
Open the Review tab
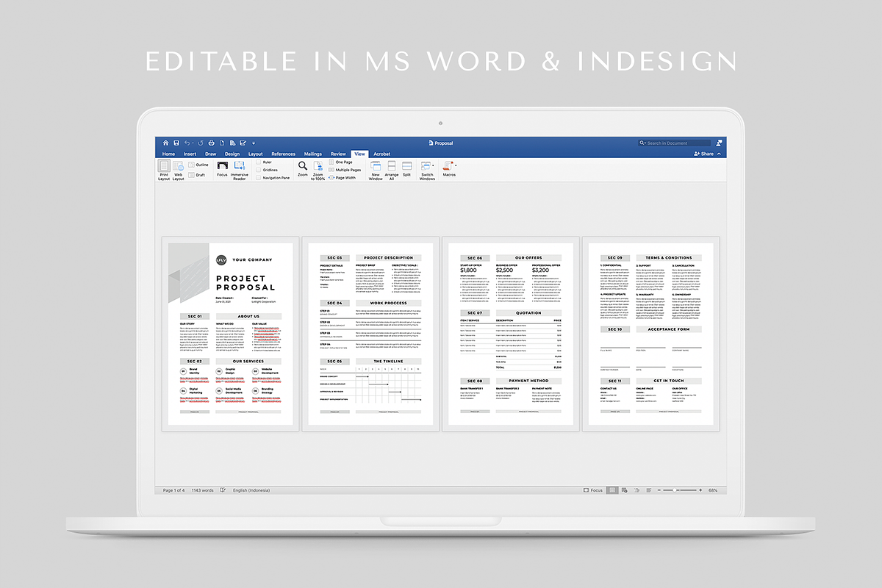coord(338,154)
